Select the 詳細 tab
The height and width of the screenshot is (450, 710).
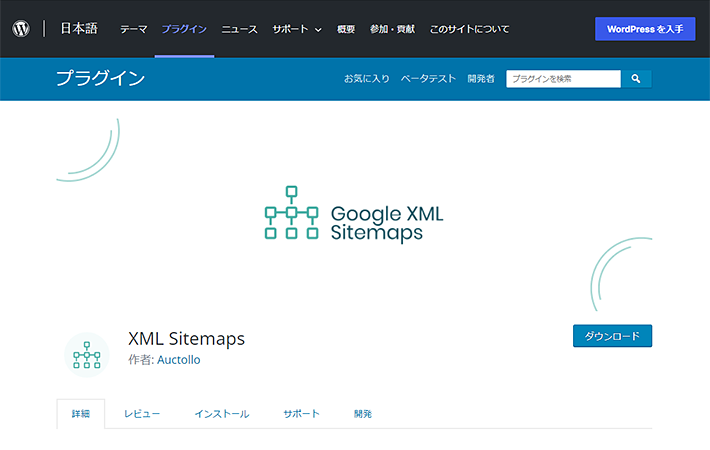coord(81,414)
